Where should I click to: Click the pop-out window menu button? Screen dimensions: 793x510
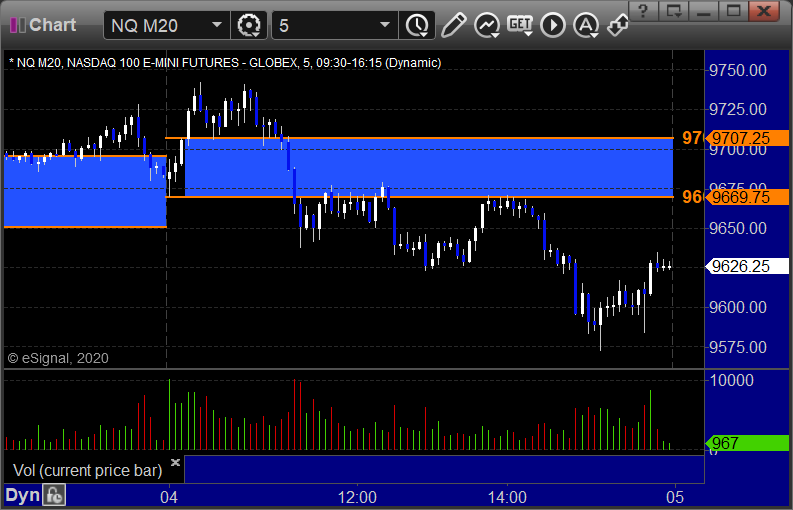(x=673, y=11)
